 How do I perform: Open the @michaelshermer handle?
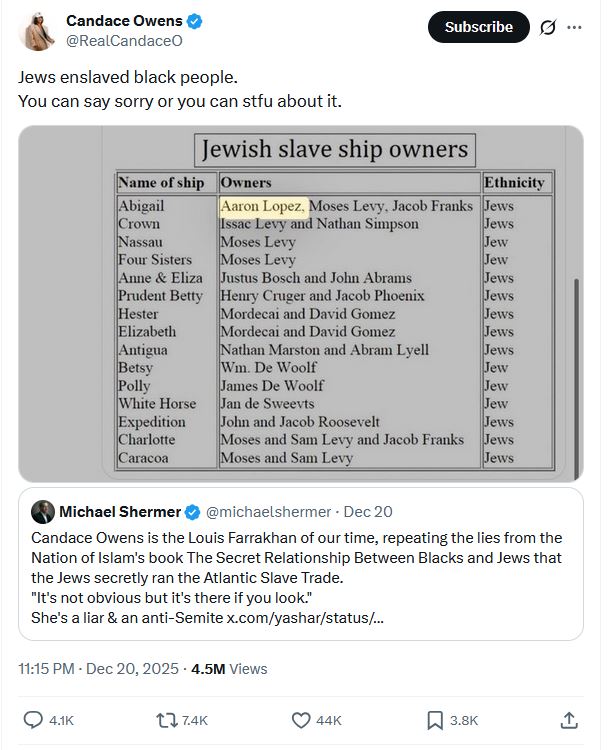(267, 512)
